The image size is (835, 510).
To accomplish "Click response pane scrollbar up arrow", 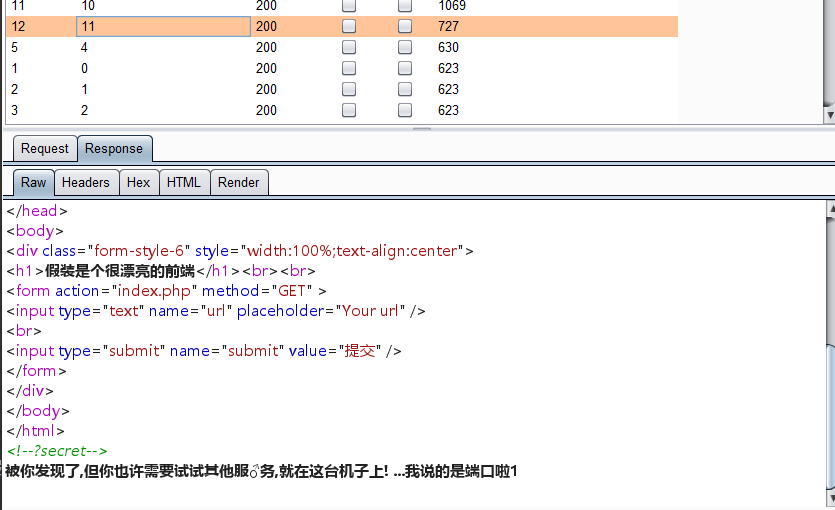I will click(831, 209).
